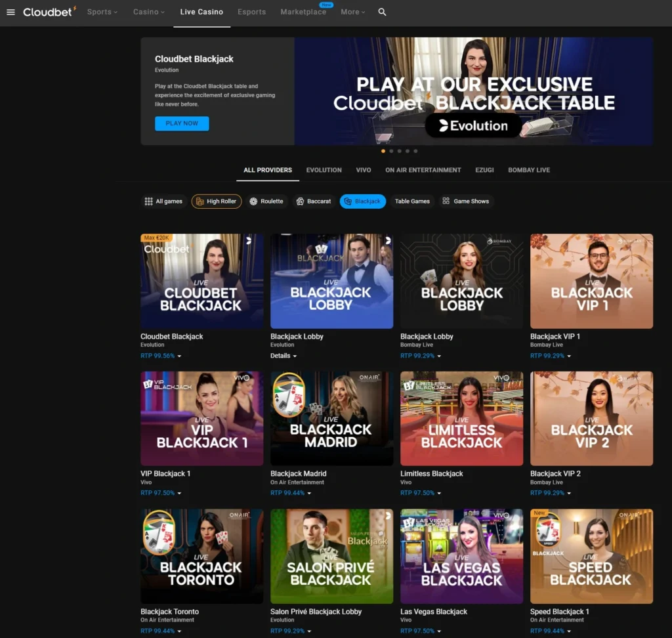Open the hamburger menu icon
Image resolution: width=672 pixels, height=638 pixels.
point(10,12)
